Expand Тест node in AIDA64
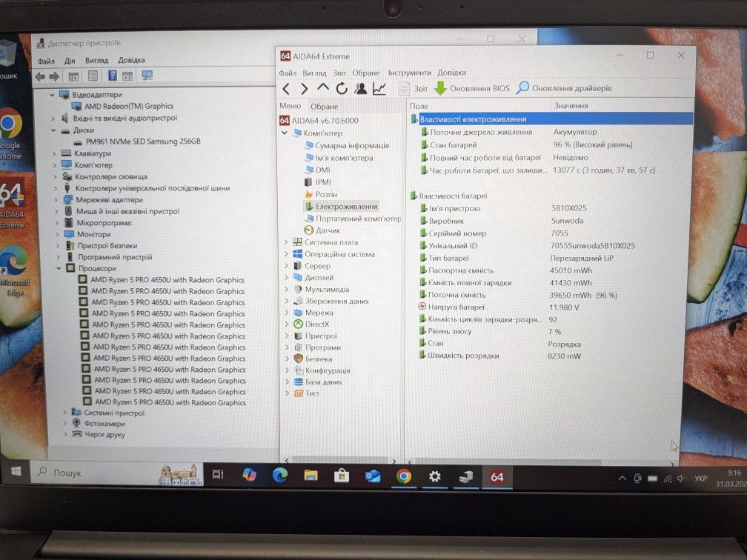The image size is (747, 560). [x=288, y=393]
